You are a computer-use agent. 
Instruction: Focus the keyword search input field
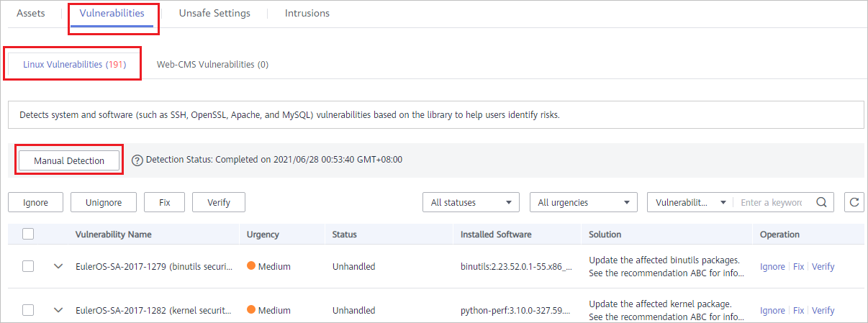pos(773,203)
